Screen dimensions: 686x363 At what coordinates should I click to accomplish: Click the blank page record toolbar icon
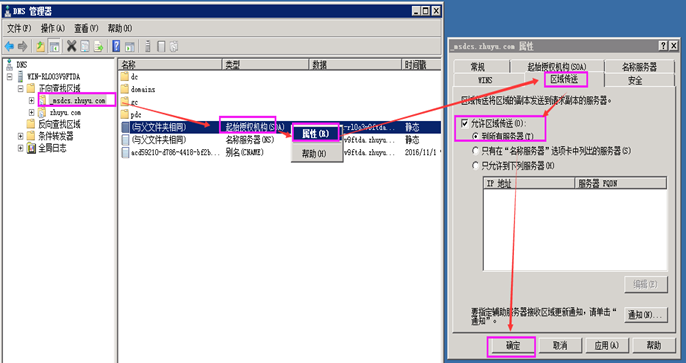point(161,46)
